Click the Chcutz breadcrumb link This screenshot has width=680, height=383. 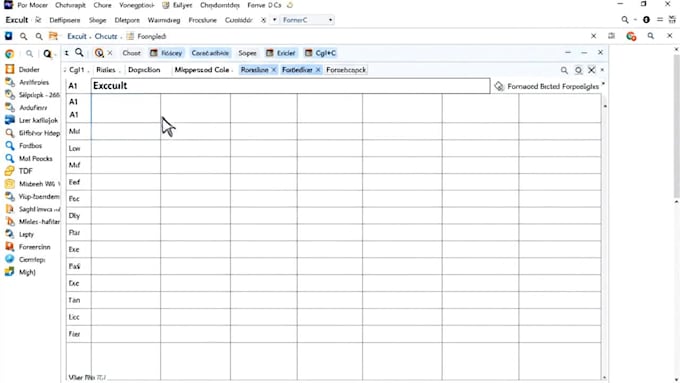pos(106,36)
